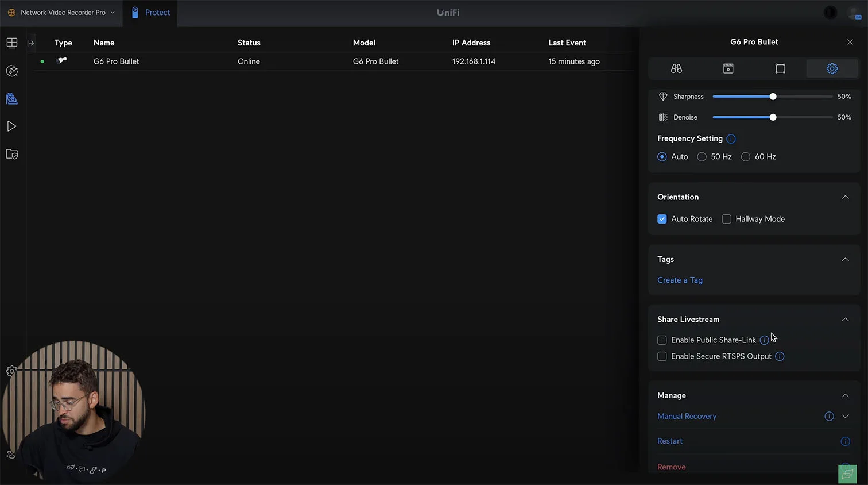
Task: Click the Protect app icon in top bar
Action: click(x=135, y=13)
